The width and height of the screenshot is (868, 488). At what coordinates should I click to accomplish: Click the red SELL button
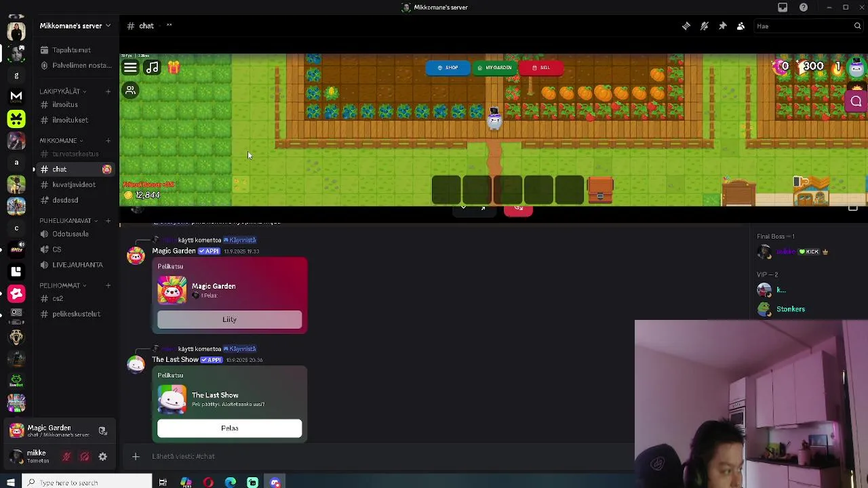541,68
